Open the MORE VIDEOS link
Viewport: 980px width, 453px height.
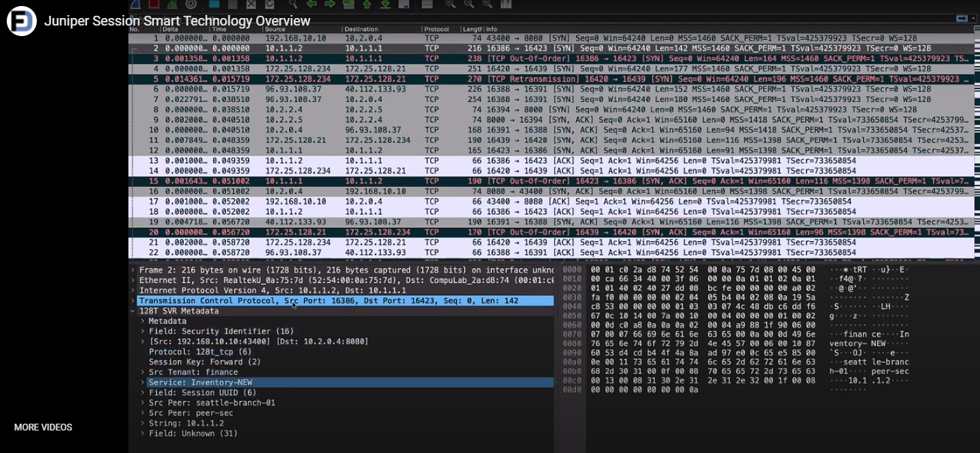point(41,427)
